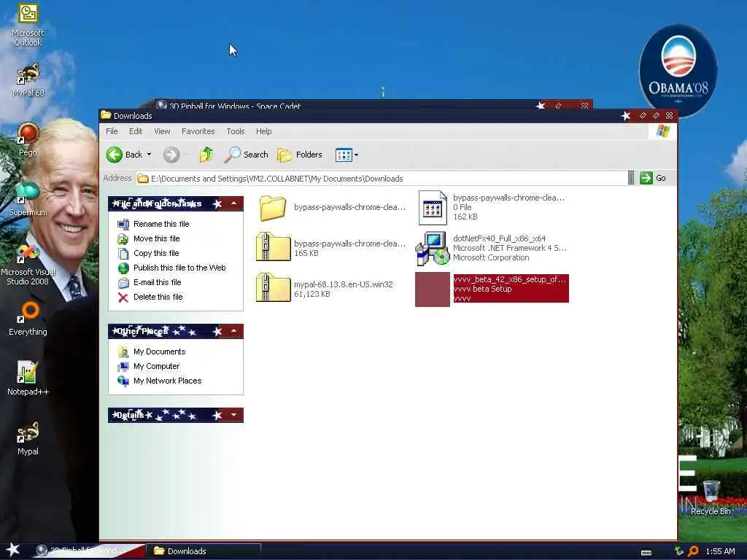Image resolution: width=747 pixels, height=560 pixels.
Task: Select bypass-paywalls-chrome-clean folder icon
Action: tap(273, 208)
